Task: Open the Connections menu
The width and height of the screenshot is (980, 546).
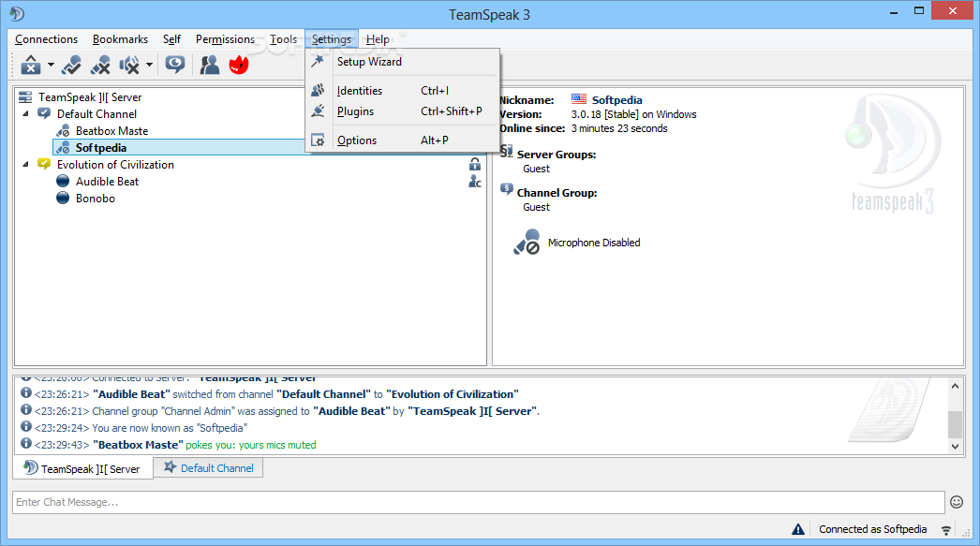Action: 46,39
